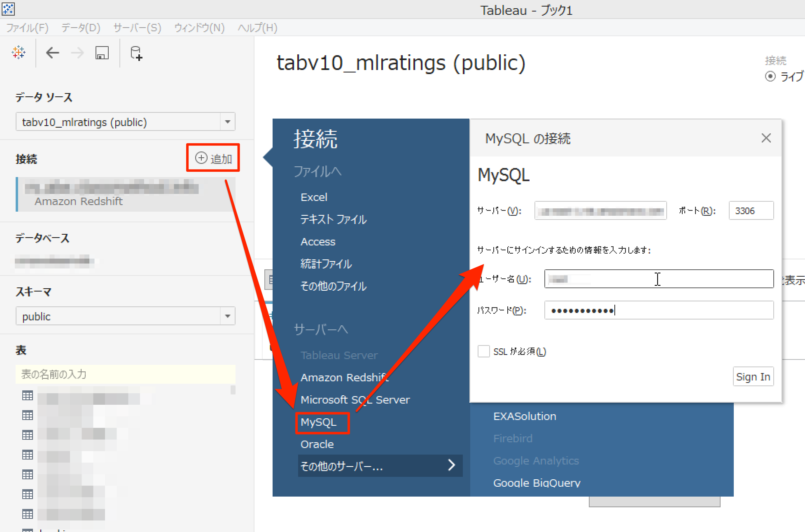The width and height of the screenshot is (805, 532).
Task: Close the MySQL connection dialog
Action: tap(766, 138)
